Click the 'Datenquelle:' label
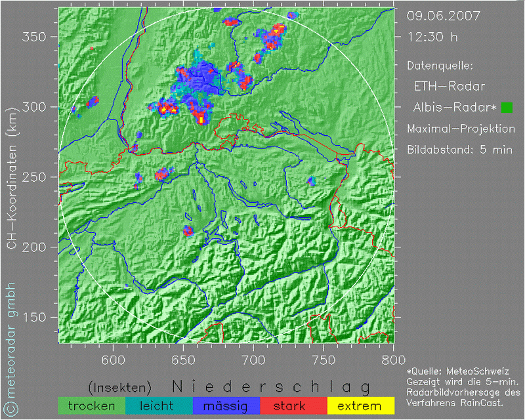Image resolution: width=525 pixels, height=420 pixels. (x=440, y=66)
